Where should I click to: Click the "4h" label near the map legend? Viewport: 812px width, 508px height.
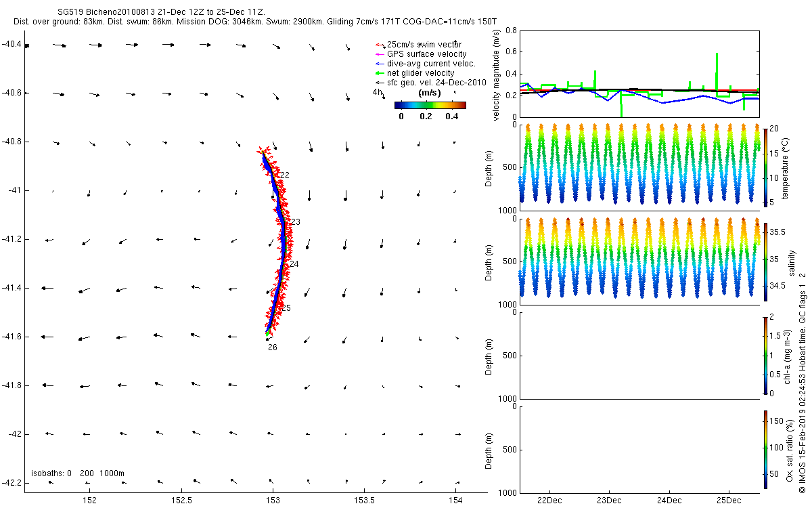[x=378, y=92]
